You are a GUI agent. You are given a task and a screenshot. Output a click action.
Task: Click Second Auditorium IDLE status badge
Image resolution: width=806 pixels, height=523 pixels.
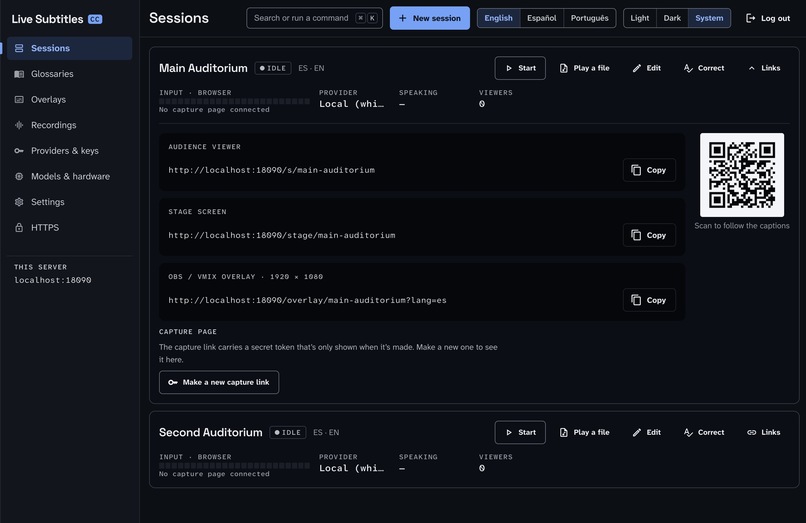click(288, 432)
